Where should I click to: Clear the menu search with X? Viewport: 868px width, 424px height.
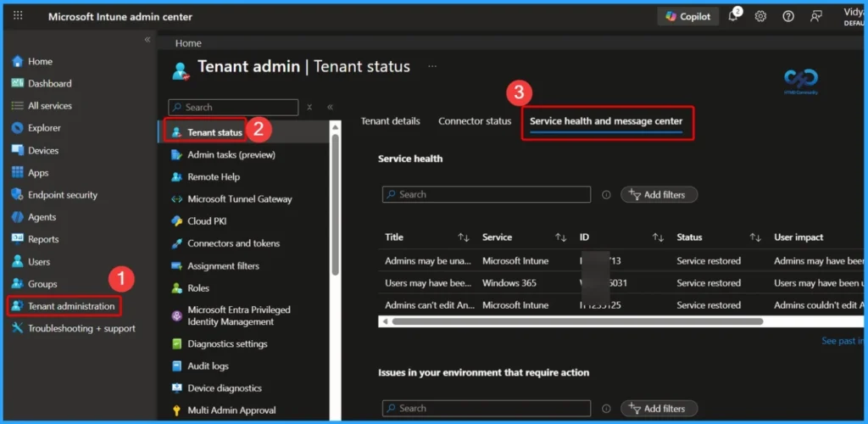(x=309, y=108)
